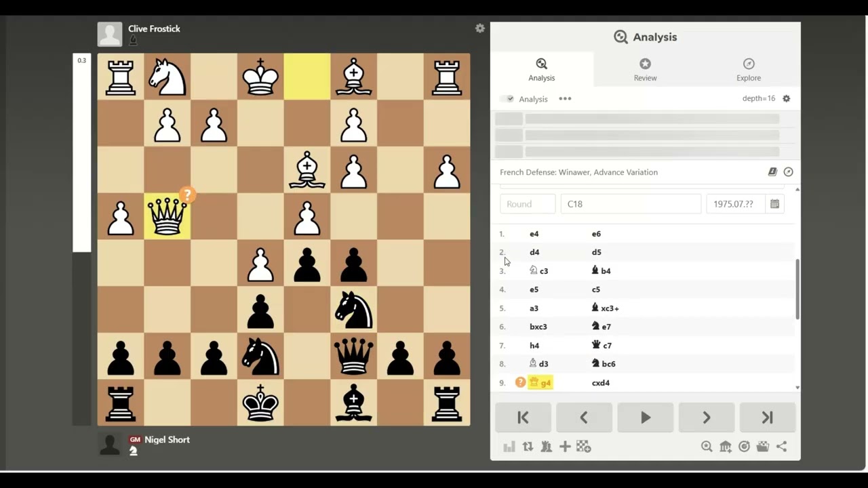Jump to the first move

pyautogui.click(x=523, y=418)
